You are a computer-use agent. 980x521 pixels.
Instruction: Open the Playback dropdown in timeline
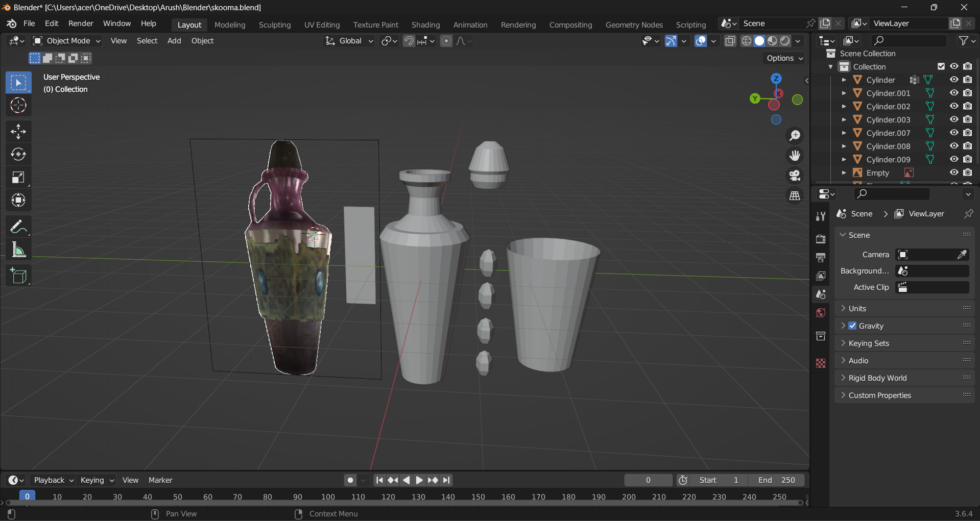53,480
